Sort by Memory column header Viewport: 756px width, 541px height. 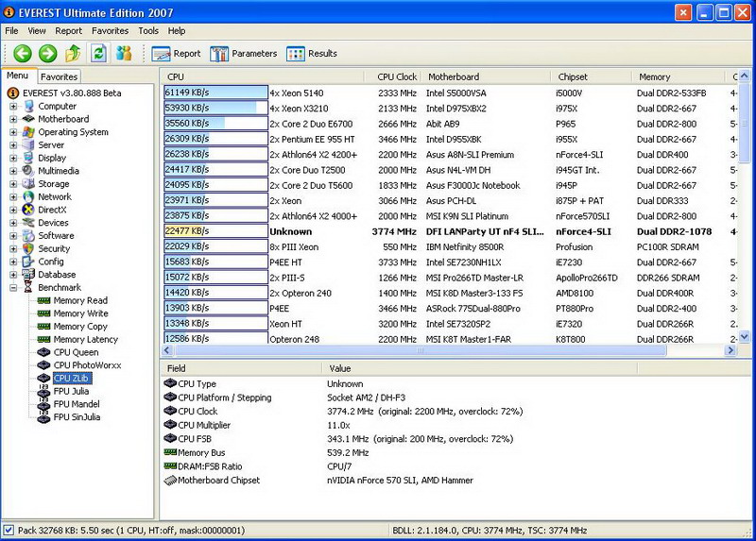coord(679,76)
